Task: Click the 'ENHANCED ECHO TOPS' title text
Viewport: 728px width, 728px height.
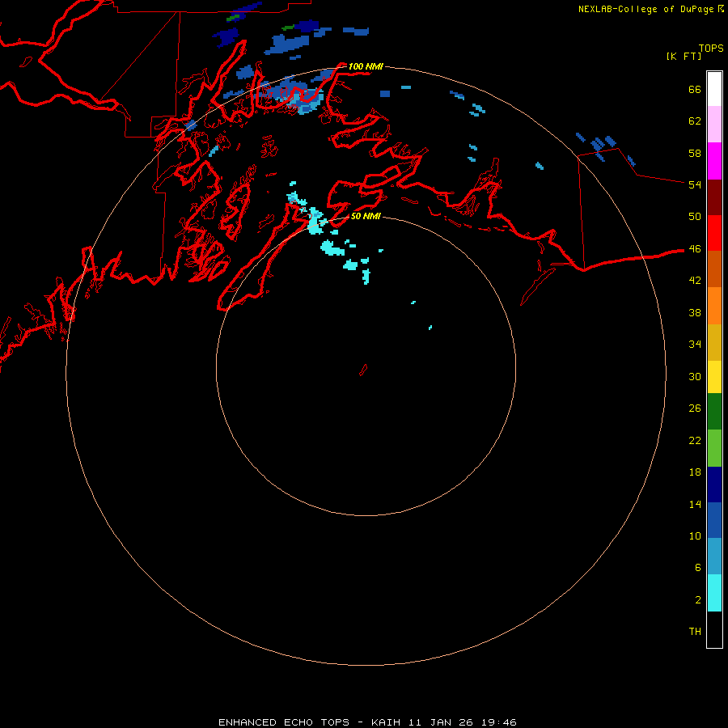Action: coord(284,722)
